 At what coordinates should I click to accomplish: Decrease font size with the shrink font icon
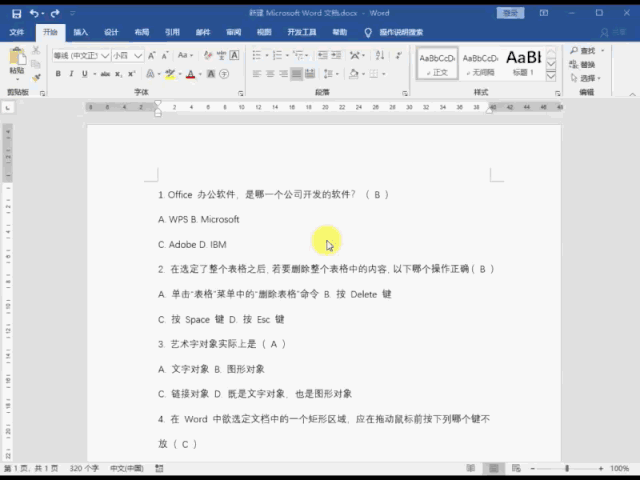pyautogui.click(x=165, y=55)
